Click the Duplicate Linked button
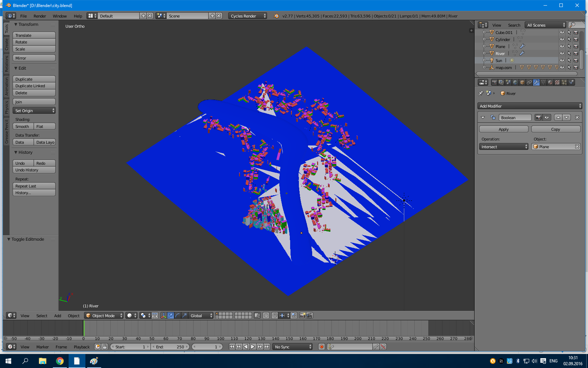Viewport: 588px width, 368px height. tap(34, 86)
